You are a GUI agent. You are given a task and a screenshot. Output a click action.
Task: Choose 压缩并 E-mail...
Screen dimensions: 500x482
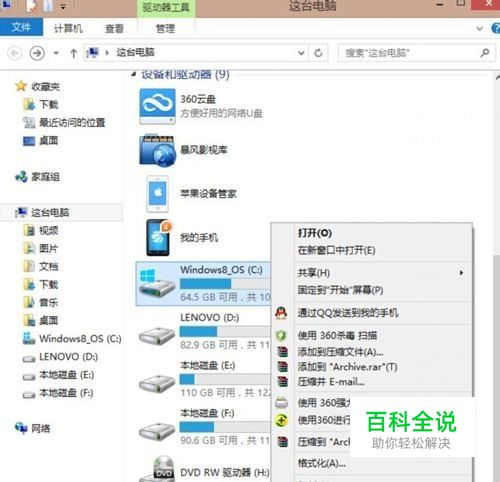[x=331, y=382]
